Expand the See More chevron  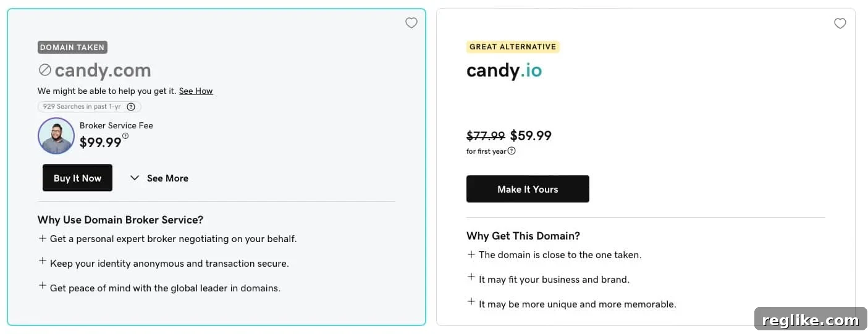[135, 178]
